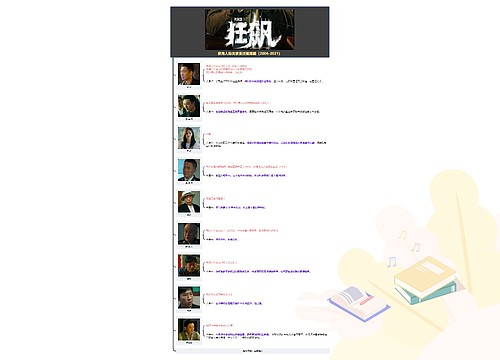Click red label beside the fedora man portrait
Viewport: 500px width, 360px height.
click(215, 198)
